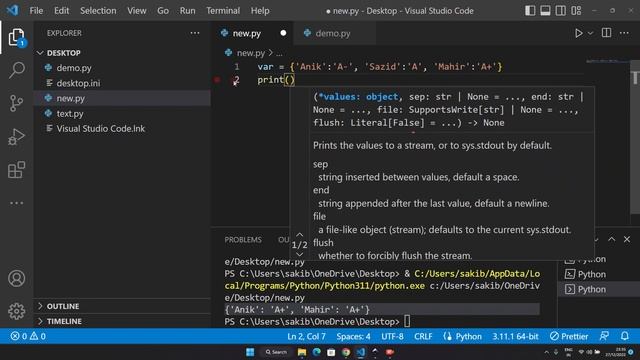
Task: Split the editor to the right
Action: 606,33
